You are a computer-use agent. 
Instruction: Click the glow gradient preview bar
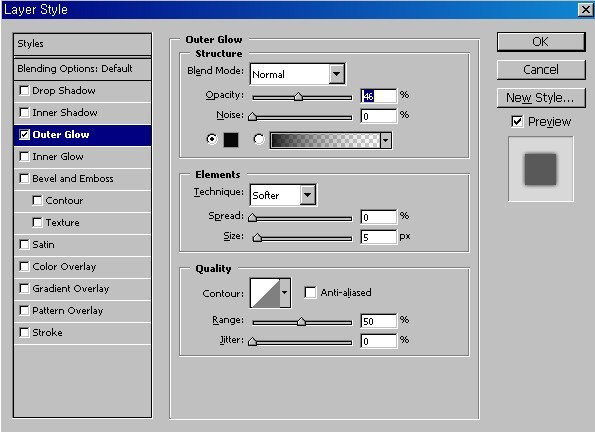pyautogui.click(x=325, y=140)
